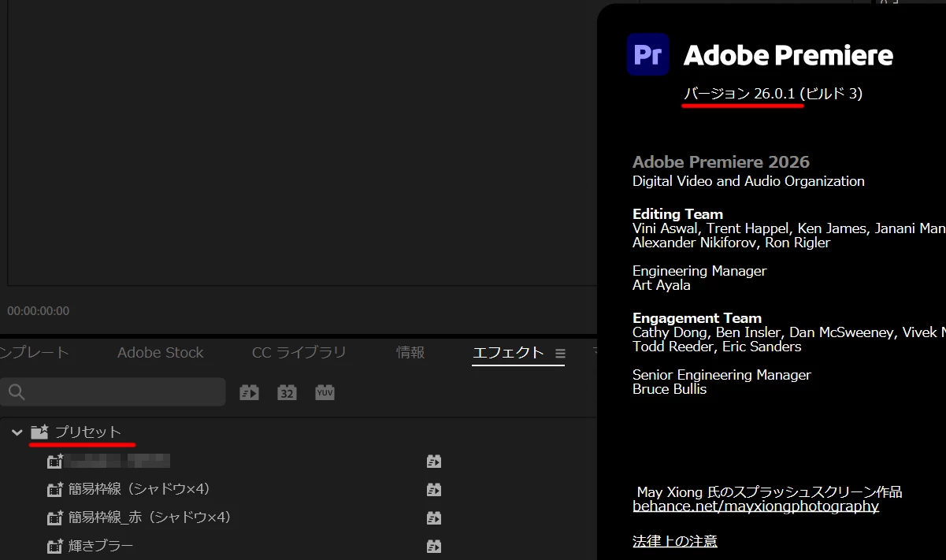The height and width of the screenshot is (560, 946).
Task: Click preset icon beside 輝きブラー
Action: [55, 546]
